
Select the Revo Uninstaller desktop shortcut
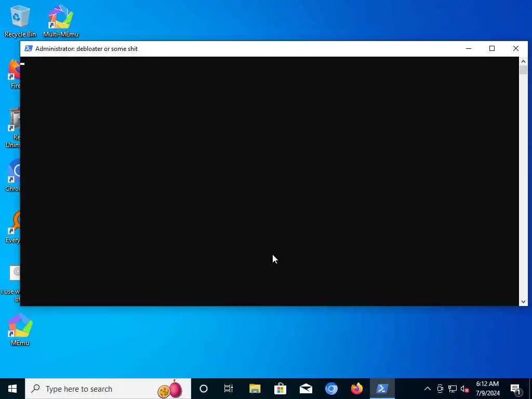[13, 128]
